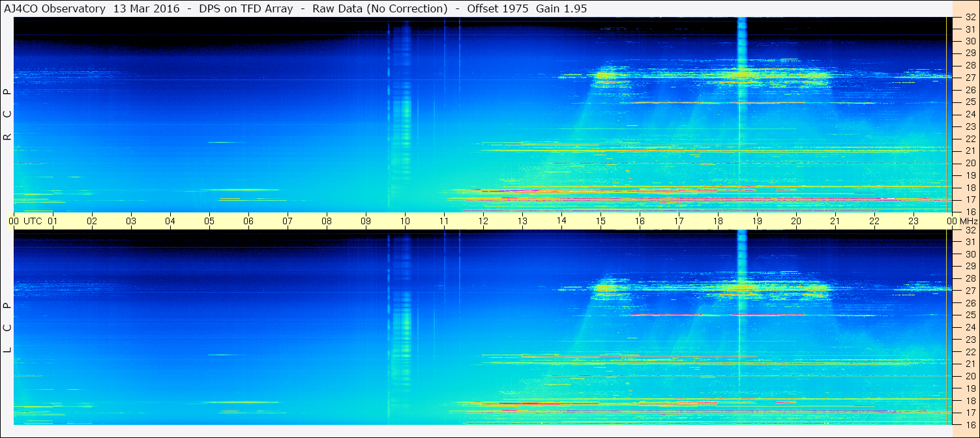Select the 23 hour tick on the UTC time axis
The height and width of the screenshot is (438, 980).
click(x=913, y=221)
